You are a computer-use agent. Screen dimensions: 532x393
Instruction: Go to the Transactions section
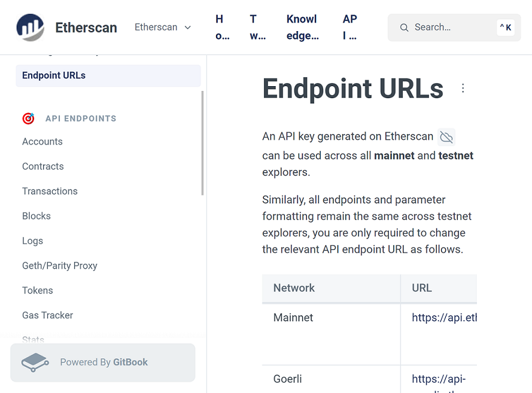coord(50,191)
